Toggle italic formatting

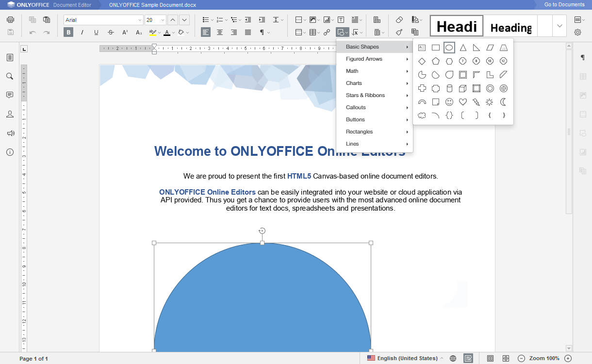click(82, 33)
